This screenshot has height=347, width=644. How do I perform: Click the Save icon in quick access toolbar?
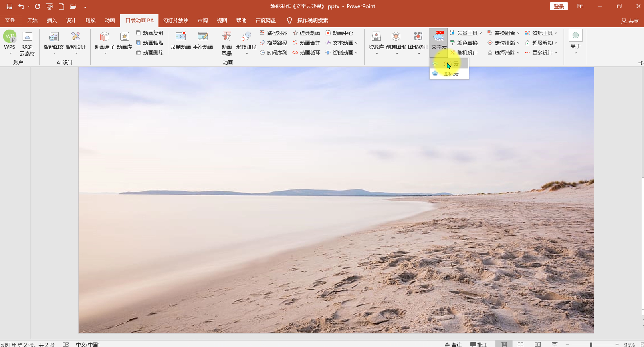(9, 6)
